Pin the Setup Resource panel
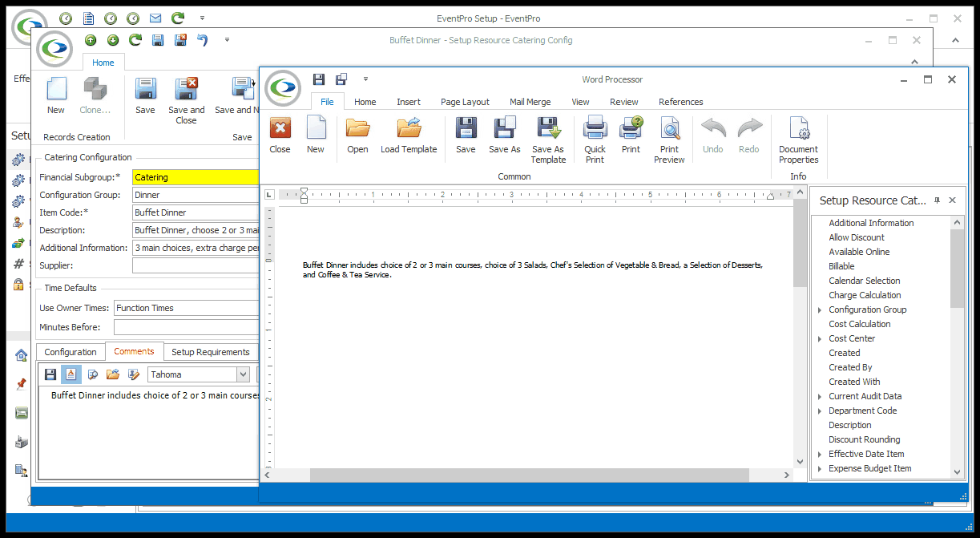Image resolution: width=980 pixels, height=538 pixels. tap(938, 200)
